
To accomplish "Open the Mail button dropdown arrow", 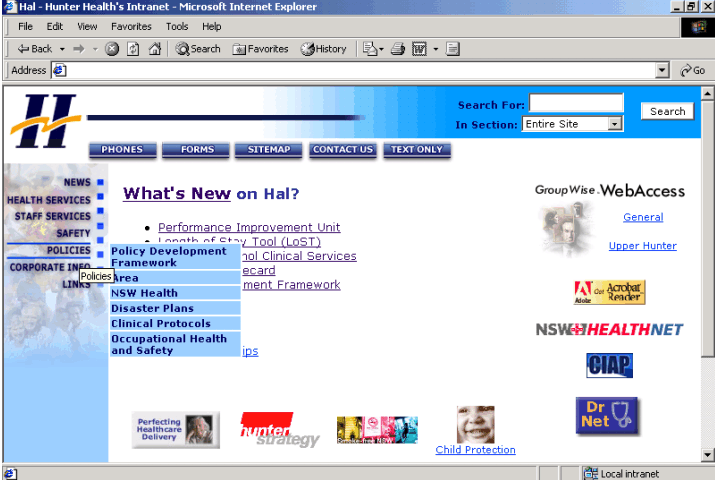I will click(382, 49).
